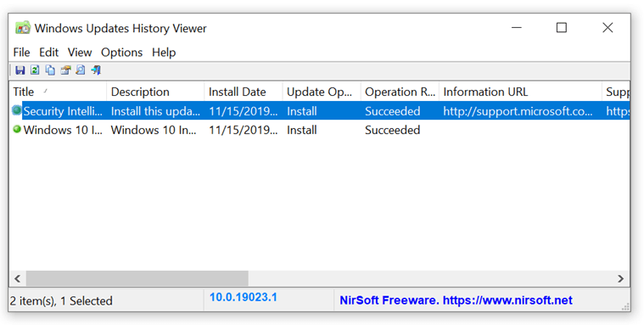Sort by the Information URL column header
Image resolution: width=644 pixels, height=325 pixels.
pyautogui.click(x=520, y=92)
